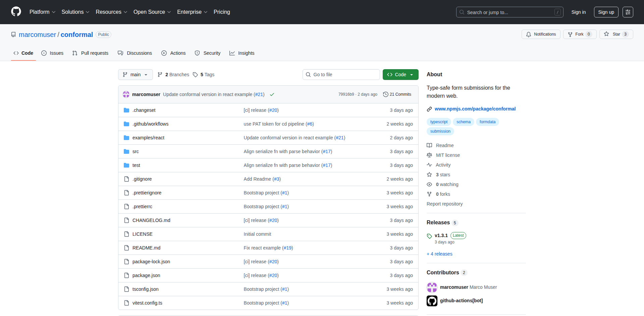Click the bell icon in Notifications button
Image resolution: width=644 pixels, height=316 pixels.
529,34
